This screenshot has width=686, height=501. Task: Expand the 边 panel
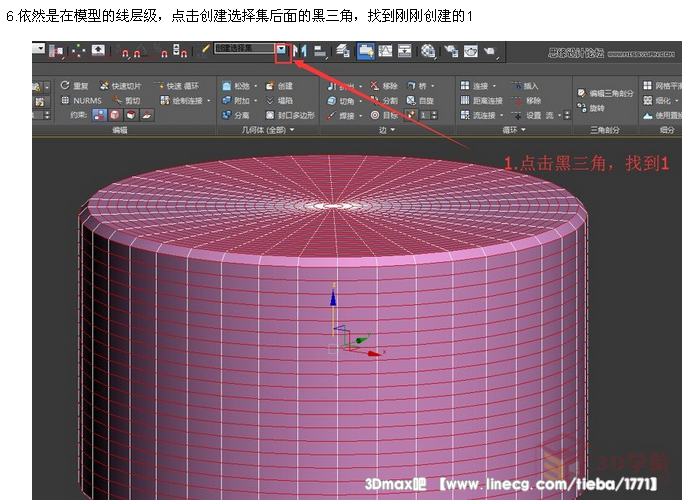click(387, 130)
